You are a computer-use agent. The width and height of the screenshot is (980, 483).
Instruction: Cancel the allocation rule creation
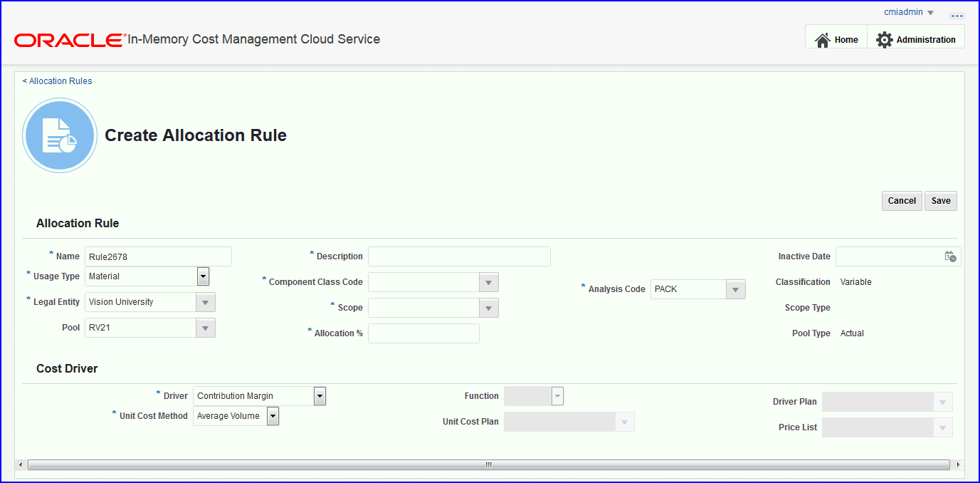902,201
